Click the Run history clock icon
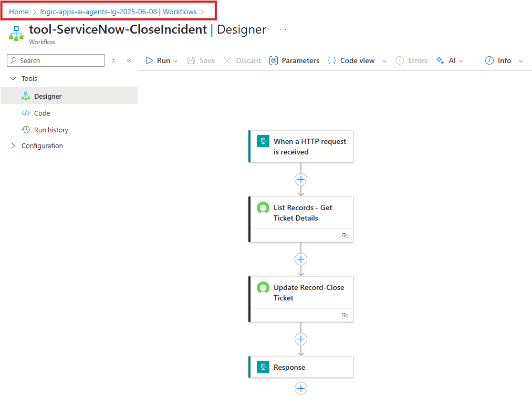Screen dimensions: 532x406 [x=26, y=130]
